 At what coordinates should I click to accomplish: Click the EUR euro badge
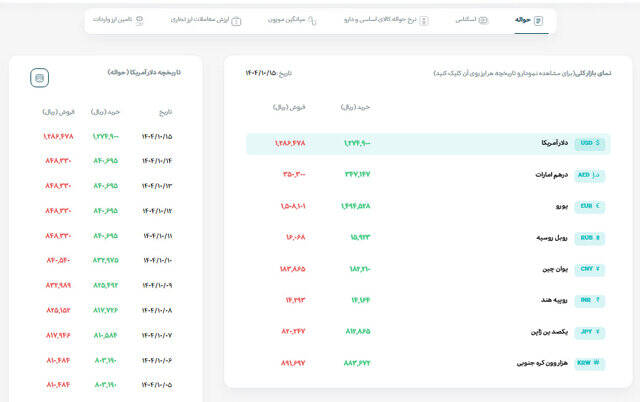[x=589, y=205]
